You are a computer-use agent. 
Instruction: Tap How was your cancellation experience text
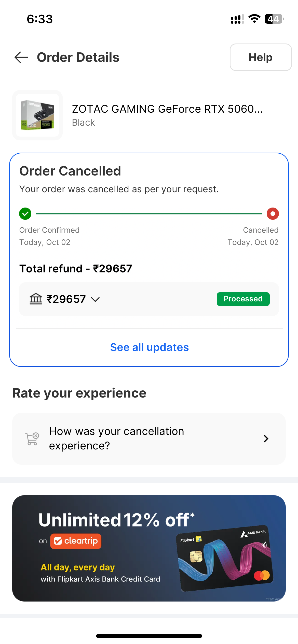(116, 438)
